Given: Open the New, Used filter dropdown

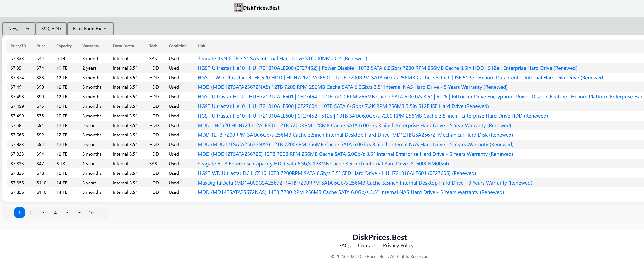Looking at the screenshot, I should tap(19, 29).
